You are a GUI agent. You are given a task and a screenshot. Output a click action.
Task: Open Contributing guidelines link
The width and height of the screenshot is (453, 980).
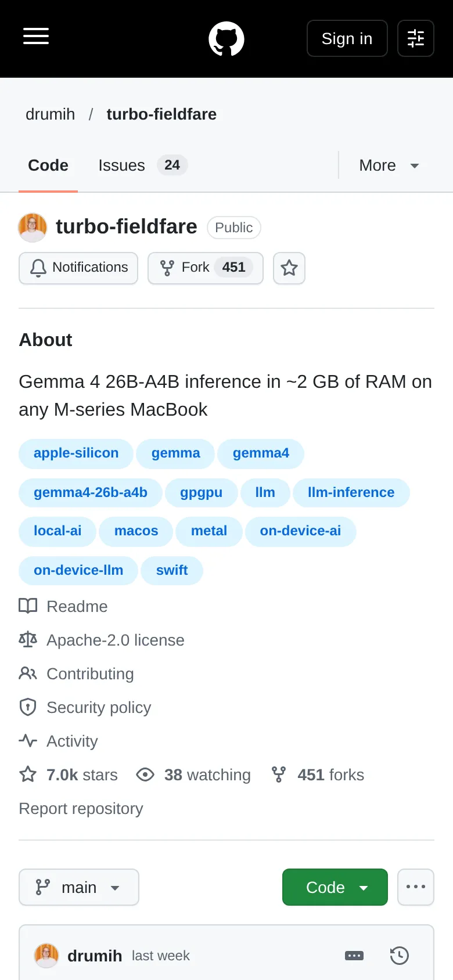click(x=77, y=674)
